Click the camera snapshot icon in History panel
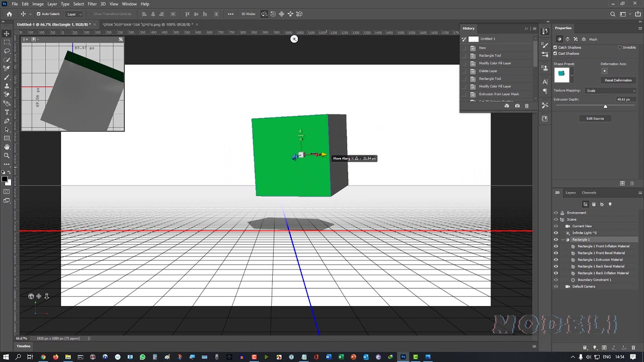 click(517, 106)
